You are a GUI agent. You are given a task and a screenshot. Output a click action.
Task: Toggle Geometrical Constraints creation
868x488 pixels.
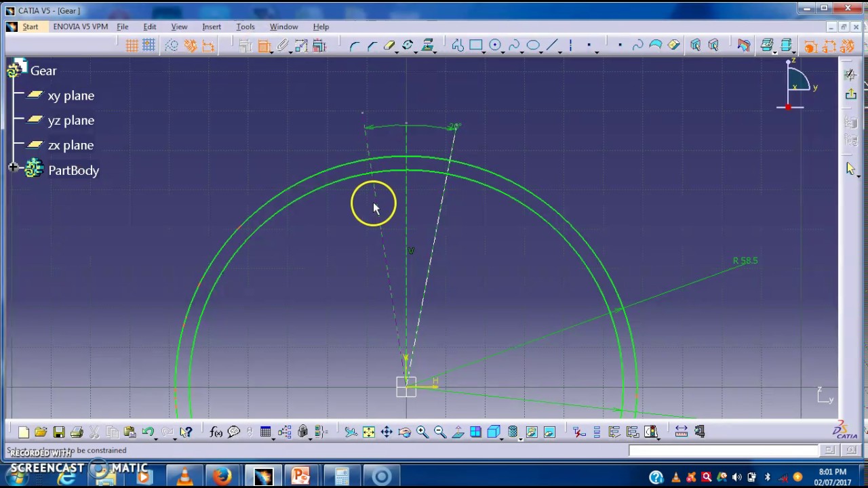point(191,45)
